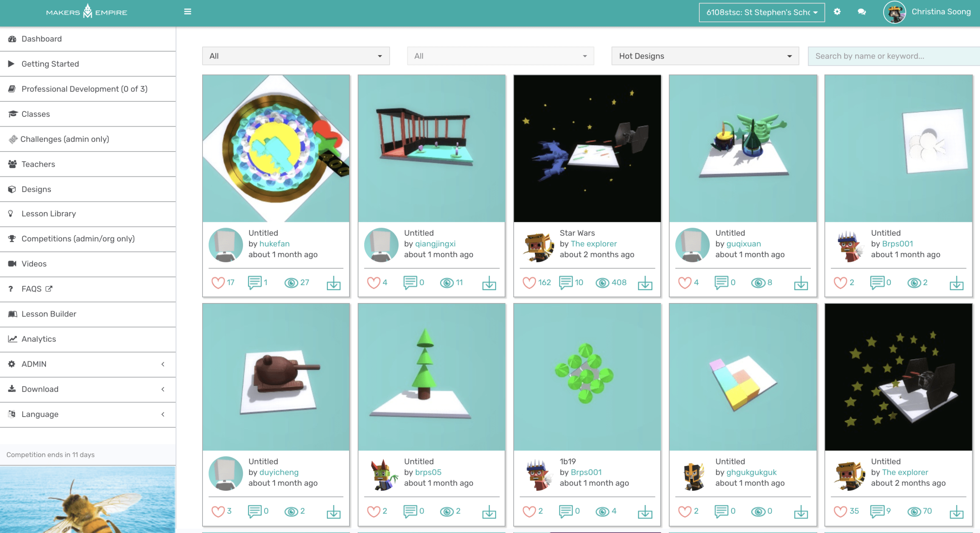The width and height of the screenshot is (980, 533).
Task: Open the chat messages icon in header
Action: coord(862,12)
